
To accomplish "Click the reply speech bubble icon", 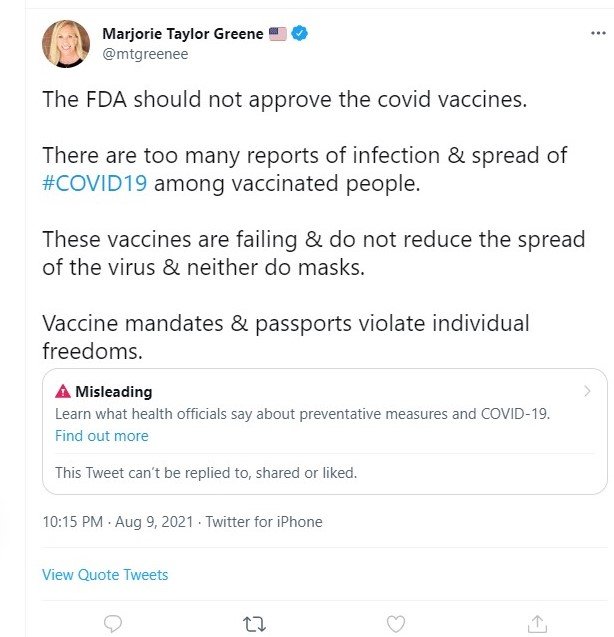I will 113,624.
